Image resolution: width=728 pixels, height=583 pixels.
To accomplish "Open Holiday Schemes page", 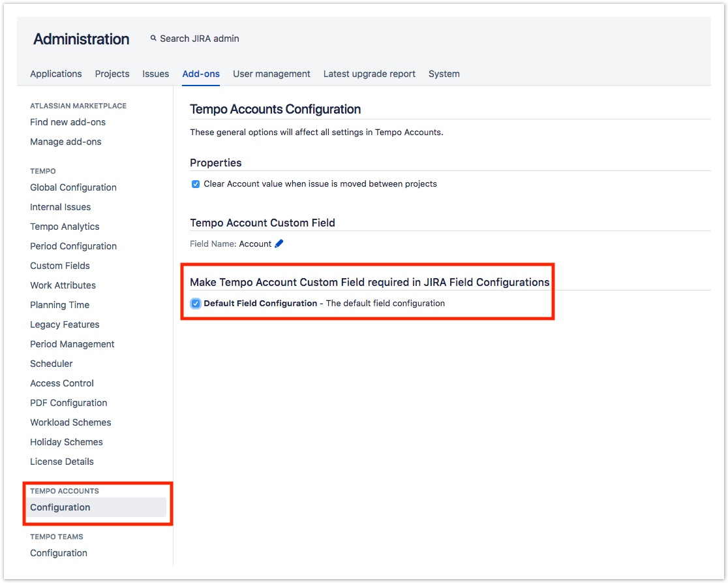I will click(x=67, y=442).
